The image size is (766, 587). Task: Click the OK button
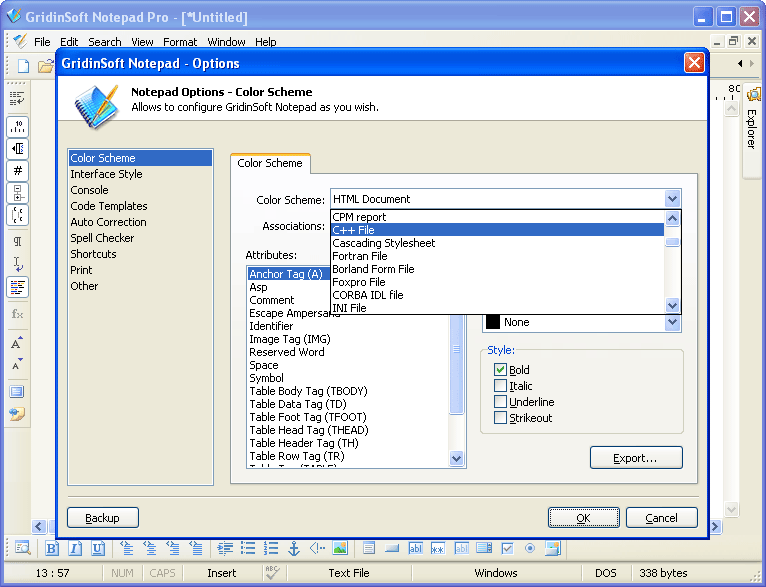pos(583,518)
